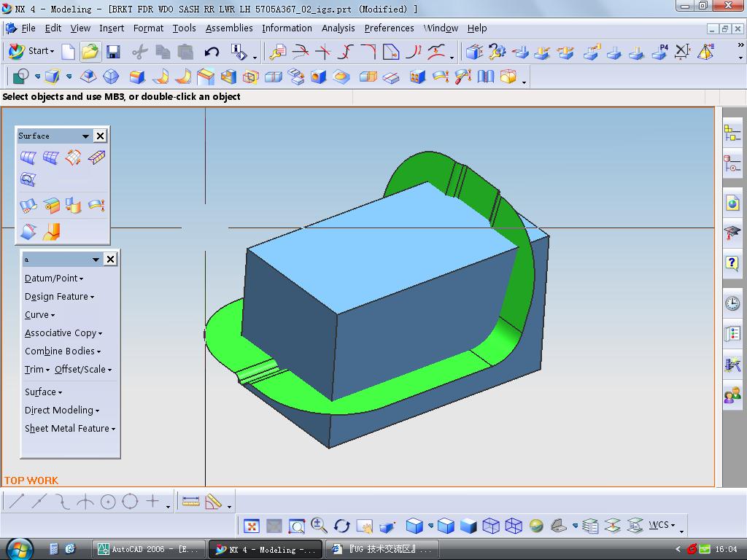Click the Save disk icon
This screenshot has height=560, width=747.
(x=112, y=52)
